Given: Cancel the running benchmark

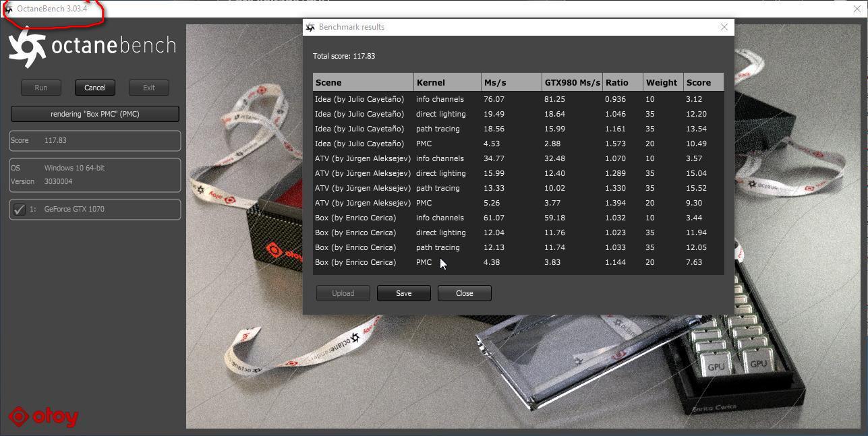Looking at the screenshot, I should click(95, 88).
